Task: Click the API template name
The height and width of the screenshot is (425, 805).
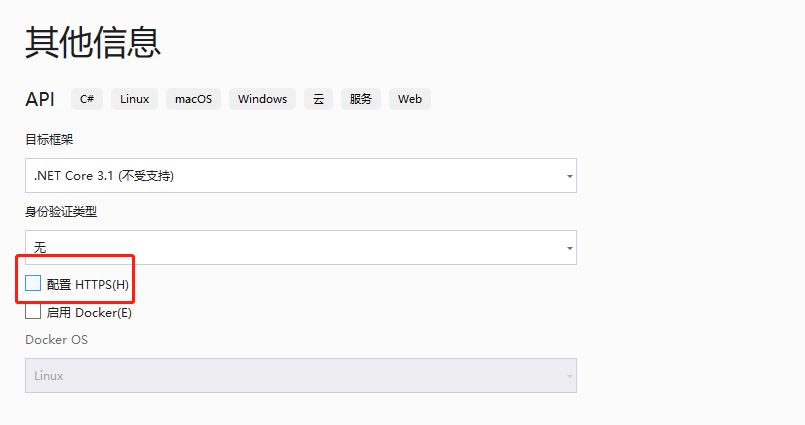Action: (x=40, y=99)
